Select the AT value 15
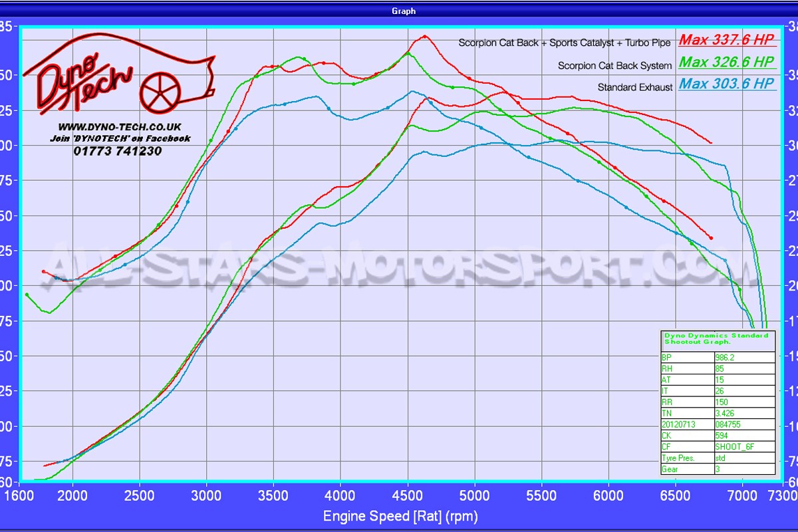Image resolution: width=798 pixels, height=532 pixels. [x=744, y=379]
